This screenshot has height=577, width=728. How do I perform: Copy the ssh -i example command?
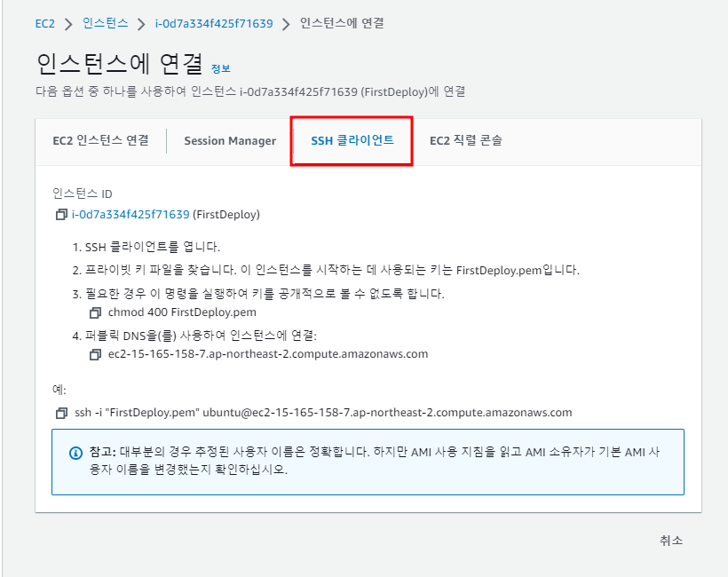tap(61, 413)
